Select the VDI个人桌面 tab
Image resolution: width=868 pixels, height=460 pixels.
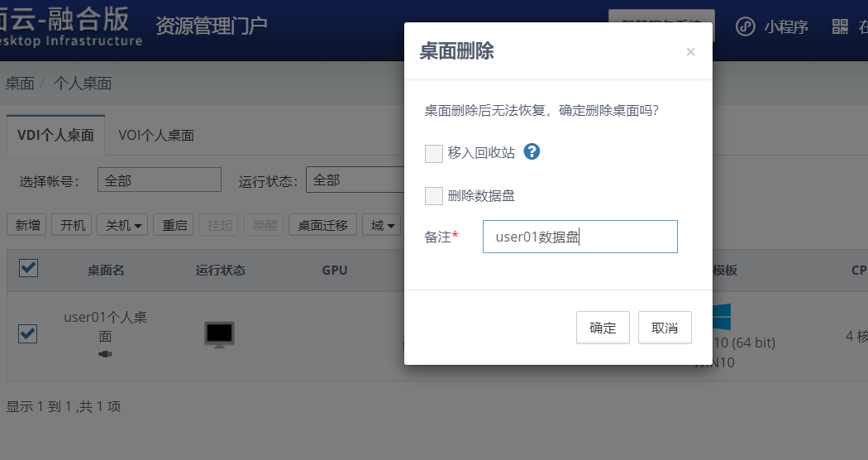(x=56, y=136)
